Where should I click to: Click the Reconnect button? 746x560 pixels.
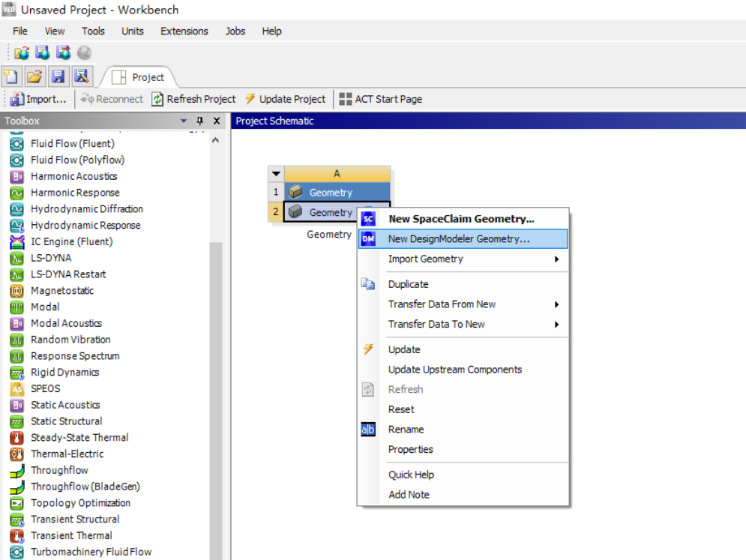(112, 99)
